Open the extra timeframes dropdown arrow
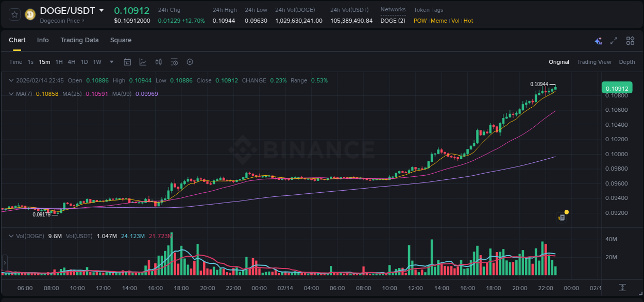Viewport: 644px width, 302px height. (x=111, y=62)
